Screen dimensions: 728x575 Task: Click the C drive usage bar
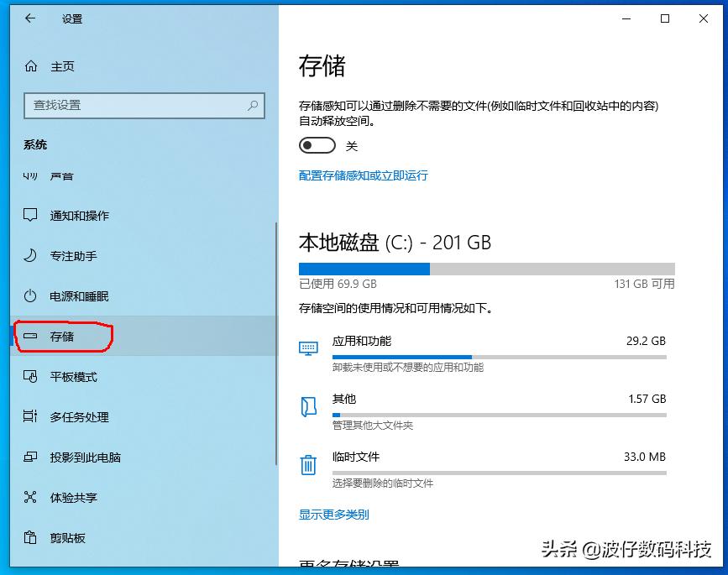485,269
